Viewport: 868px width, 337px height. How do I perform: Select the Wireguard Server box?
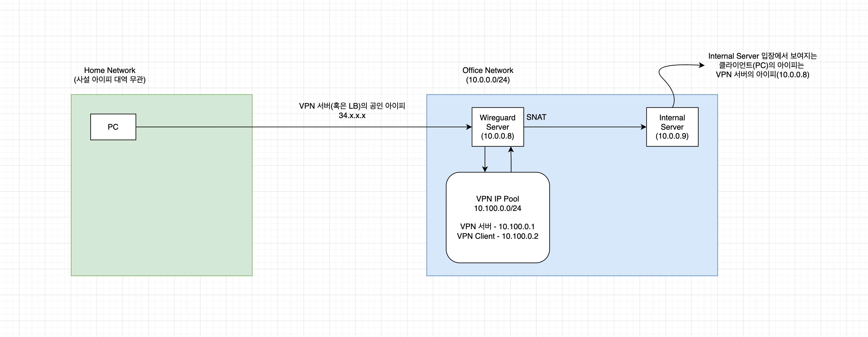497,127
